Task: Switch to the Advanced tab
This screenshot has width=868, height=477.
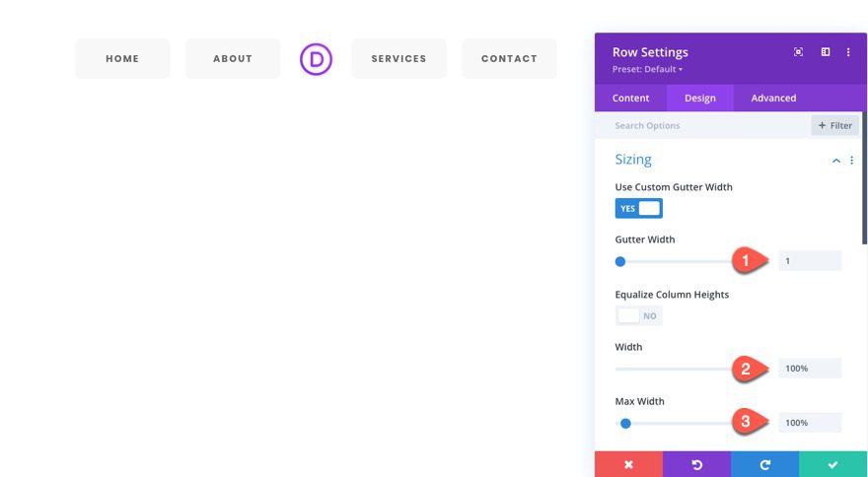Action: [773, 98]
